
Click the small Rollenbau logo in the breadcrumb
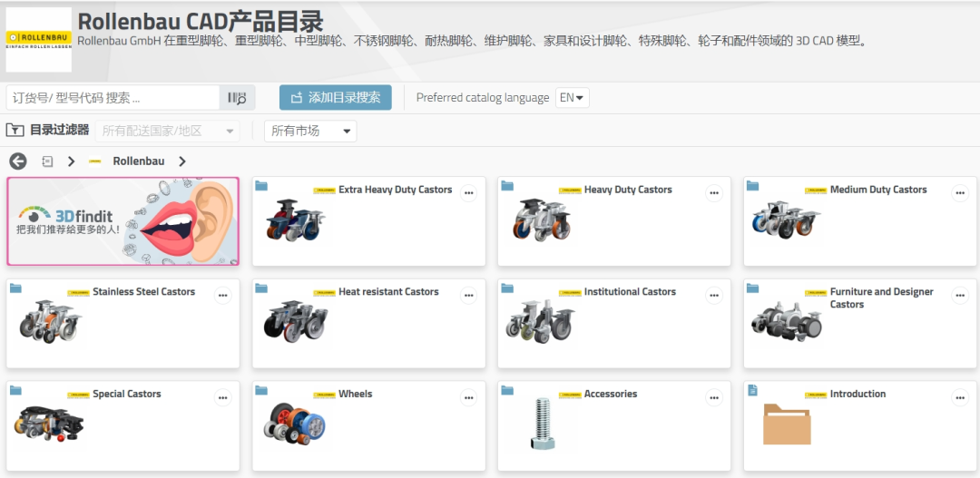click(95, 161)
